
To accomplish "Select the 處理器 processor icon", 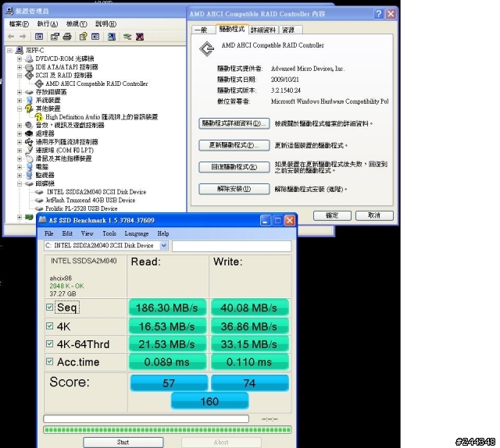I will 29,133.
